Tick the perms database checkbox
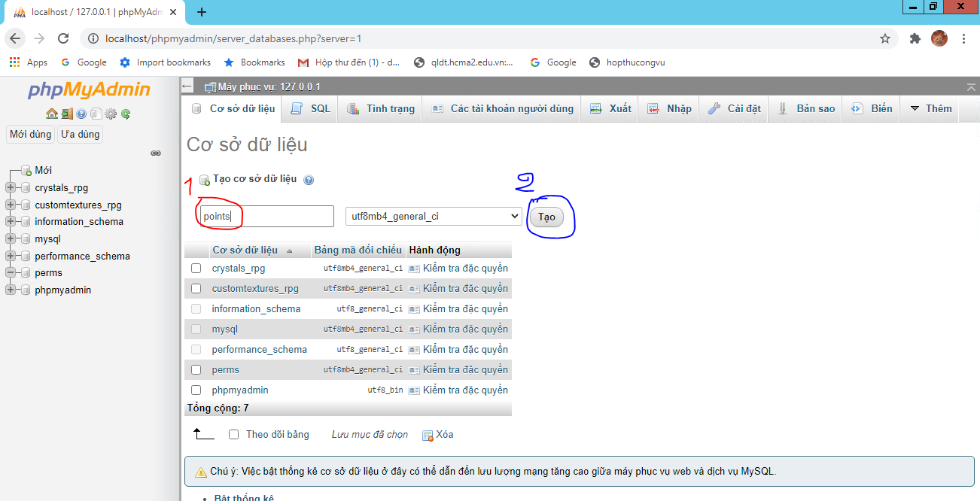The image size is (980, 501). (196, 370)
